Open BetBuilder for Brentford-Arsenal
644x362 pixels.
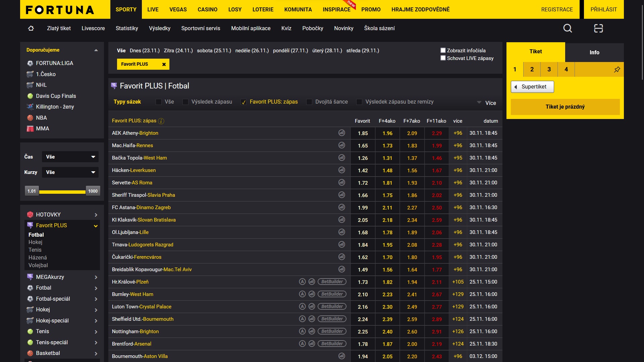click(x=332, y=344)
